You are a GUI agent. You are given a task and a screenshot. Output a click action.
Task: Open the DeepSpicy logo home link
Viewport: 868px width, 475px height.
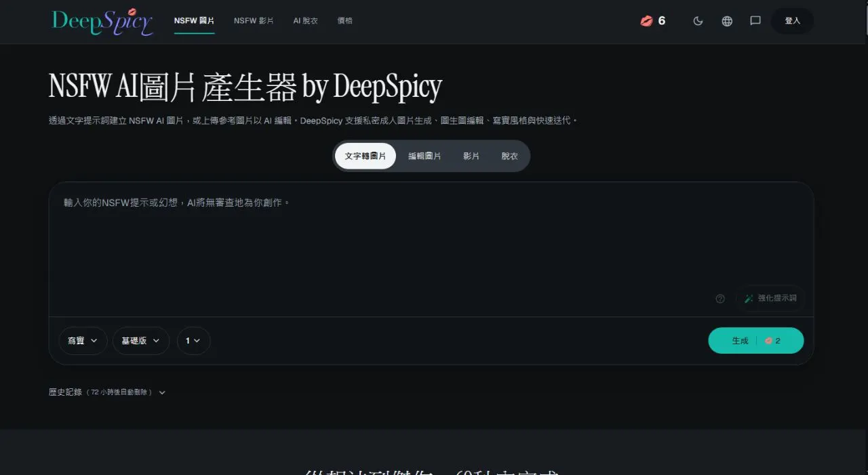pyautogui.click(x=102, y=21)
